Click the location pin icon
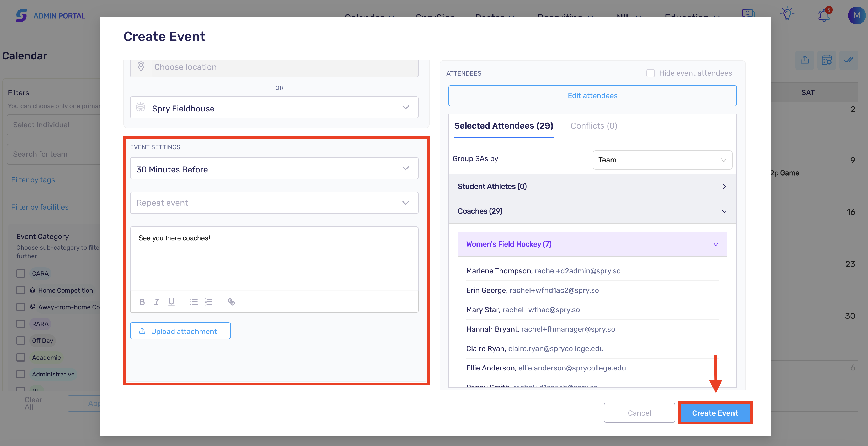868x446 pixels. coord(141,67)
